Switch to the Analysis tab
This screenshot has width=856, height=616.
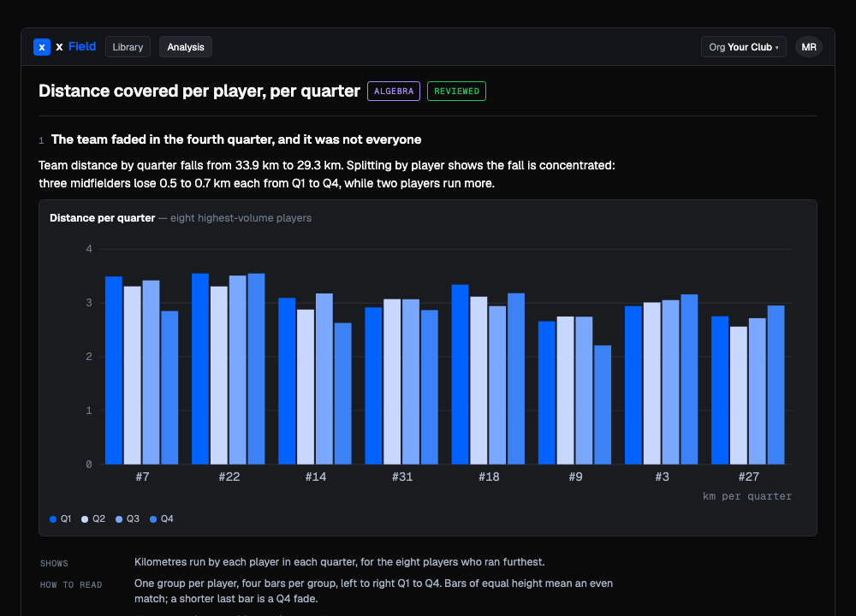pyautogui.click(x=186, y=47)
